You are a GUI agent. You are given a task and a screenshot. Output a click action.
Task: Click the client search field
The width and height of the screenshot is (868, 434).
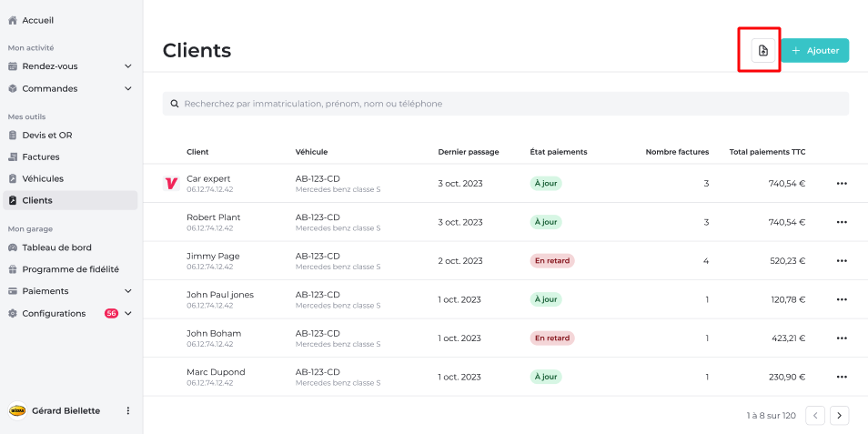pos(505,104)
